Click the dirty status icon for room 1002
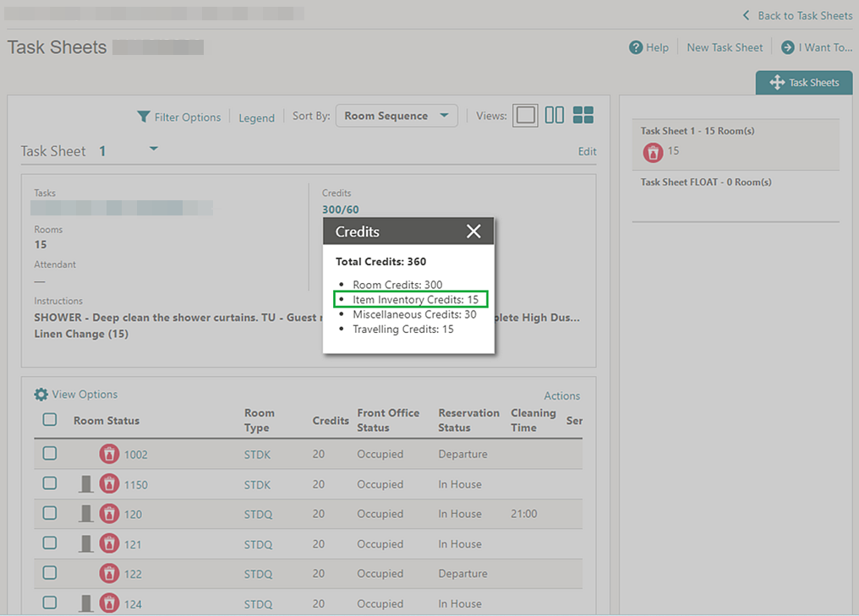Screen dimensions: 859x616 pos(109,454)
